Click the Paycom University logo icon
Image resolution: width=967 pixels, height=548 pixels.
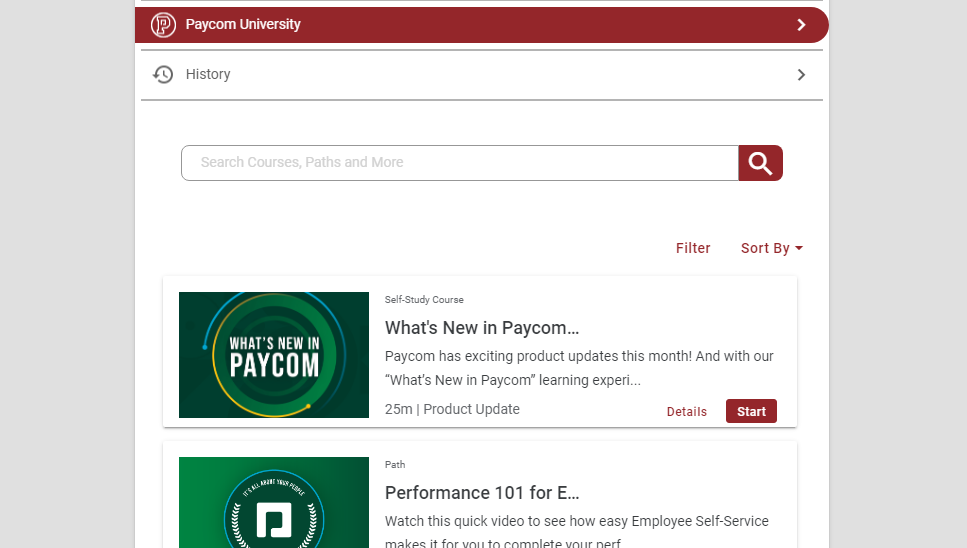point(163,25)
